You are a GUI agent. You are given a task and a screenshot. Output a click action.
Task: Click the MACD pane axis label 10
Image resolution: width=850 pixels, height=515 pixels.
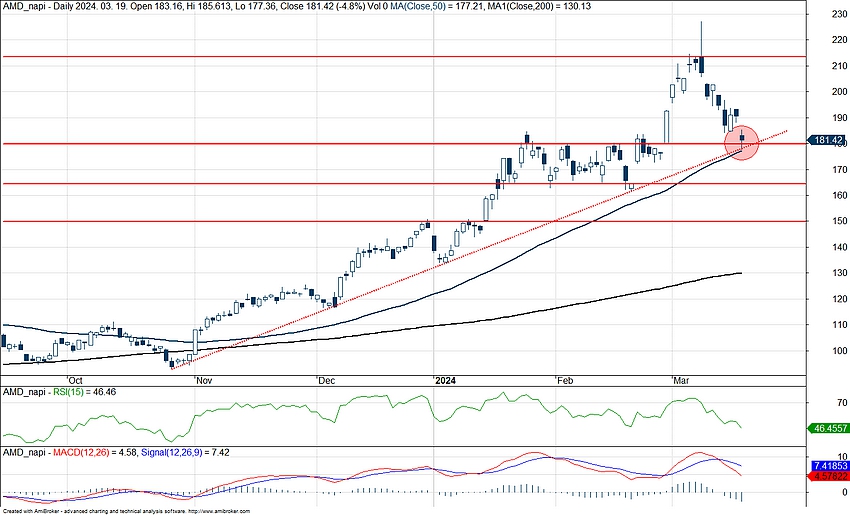[x=842, y=456]
